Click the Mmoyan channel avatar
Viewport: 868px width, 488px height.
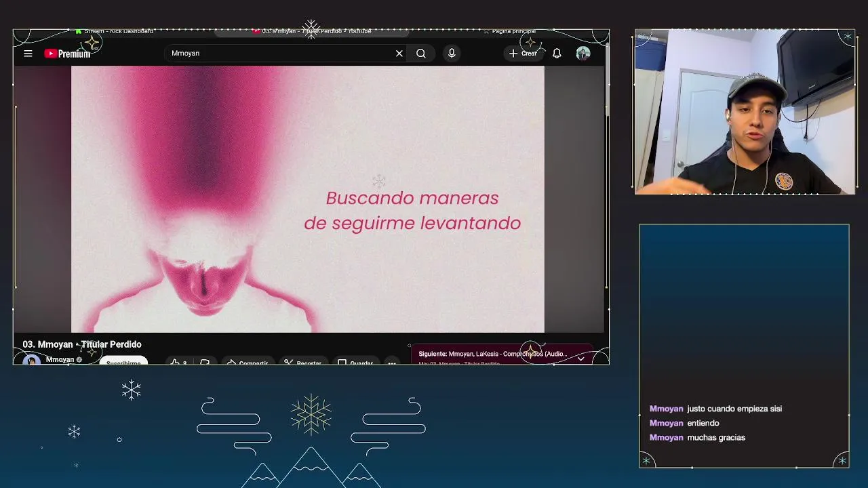pyautogui.click(x=31, y=360)
